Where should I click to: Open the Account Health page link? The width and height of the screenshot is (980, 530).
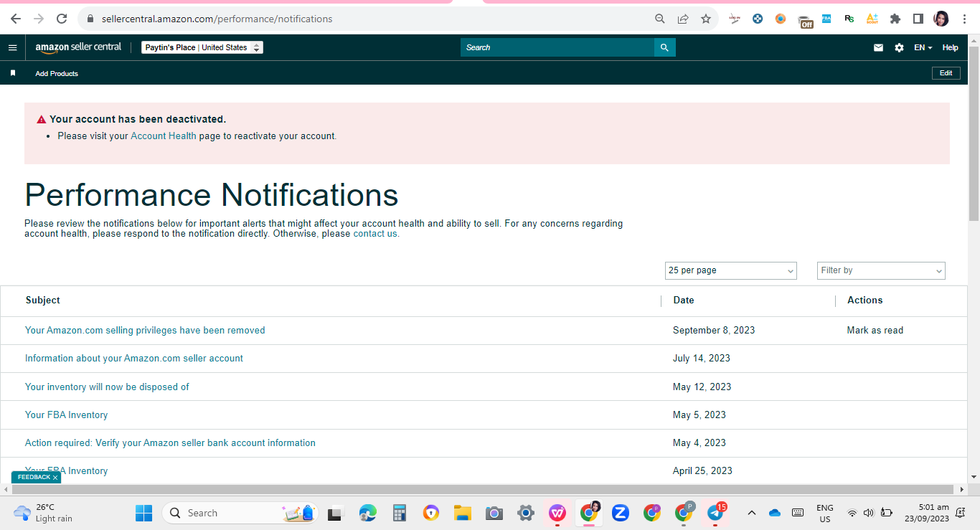click(164, 136)
